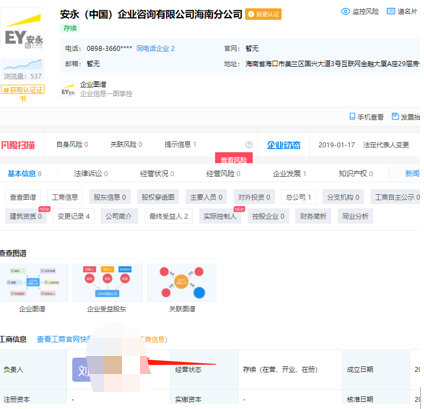The width and height of the screenshot is (424, 409).
Task: Open 关联风险 0 entry
Action: pyautogui.click(x=126, y=144)
